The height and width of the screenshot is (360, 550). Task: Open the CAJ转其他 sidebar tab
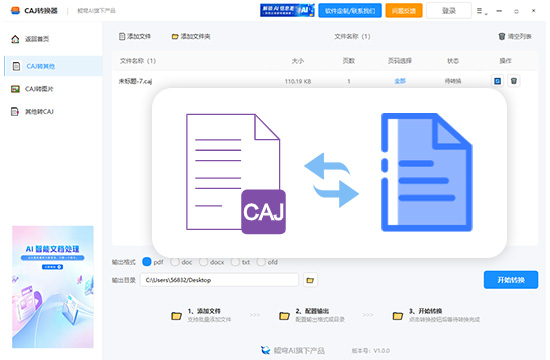tap(53, 66)
